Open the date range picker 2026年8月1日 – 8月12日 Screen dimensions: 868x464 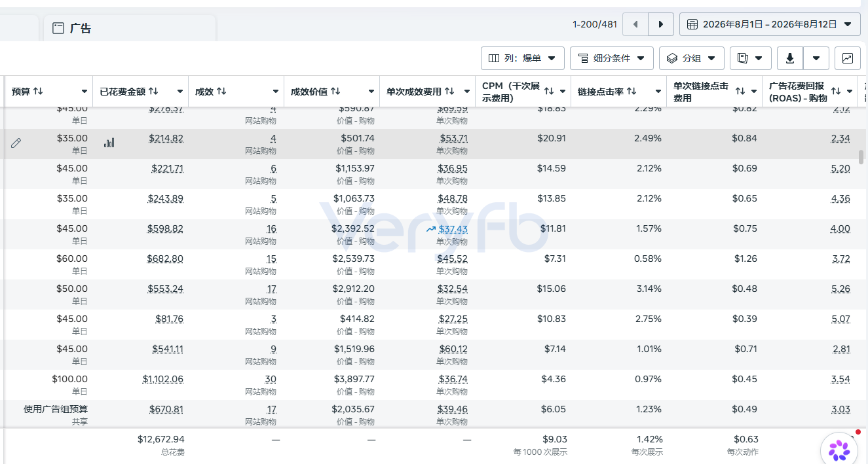click(770, 24)
